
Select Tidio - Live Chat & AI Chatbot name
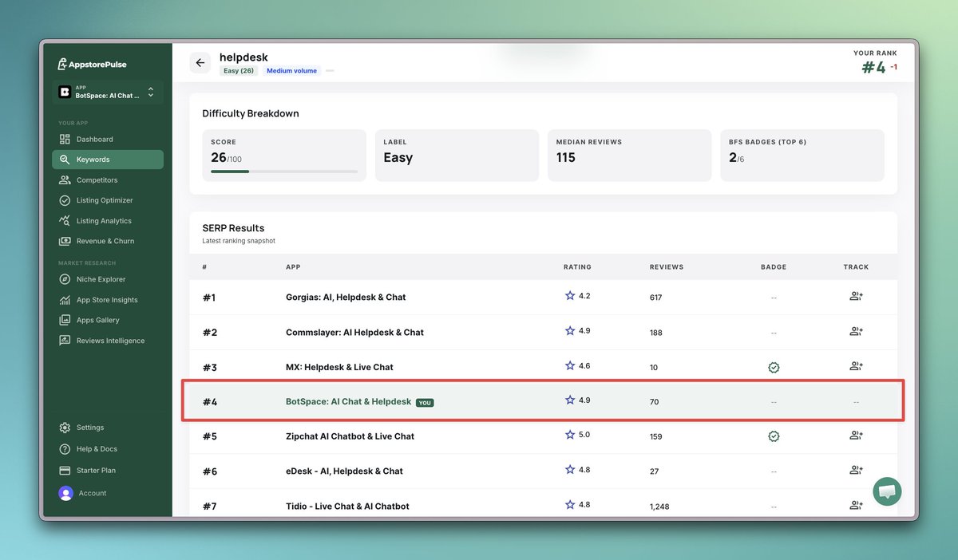pyautogui.click(x=347, y=507)
